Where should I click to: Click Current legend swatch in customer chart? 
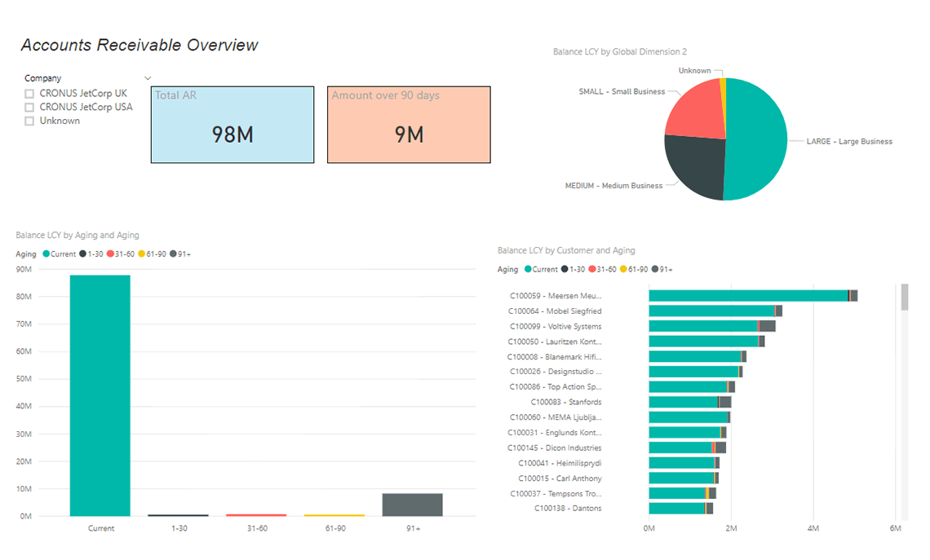click(528, 269)
